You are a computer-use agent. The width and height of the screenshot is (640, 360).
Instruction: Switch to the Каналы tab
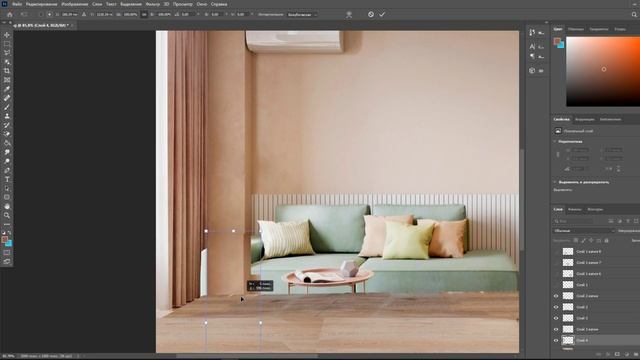[574, 209]
